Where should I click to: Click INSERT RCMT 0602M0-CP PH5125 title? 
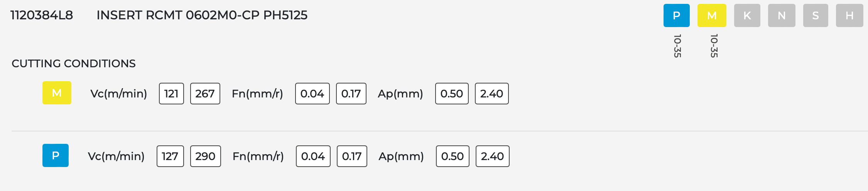[202, 15]
